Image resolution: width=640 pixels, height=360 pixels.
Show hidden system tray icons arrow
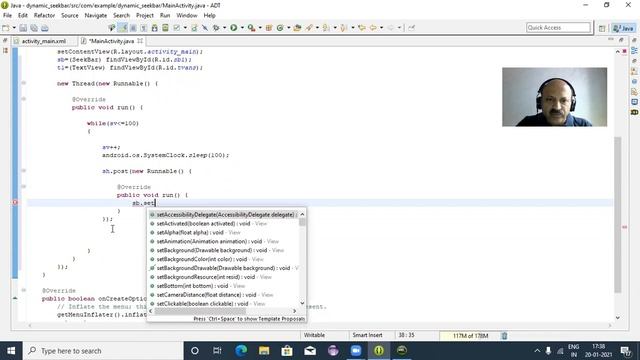pos(537,351)
